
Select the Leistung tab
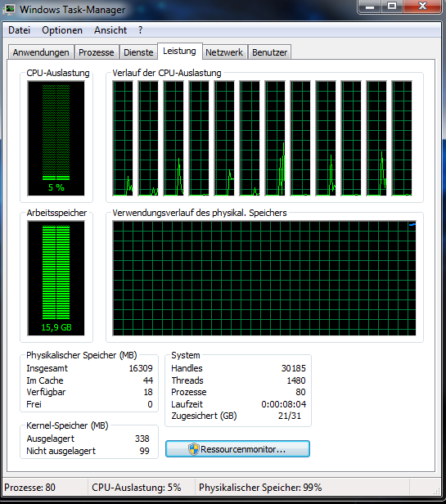pyautogui.click(x=179, y=51)
